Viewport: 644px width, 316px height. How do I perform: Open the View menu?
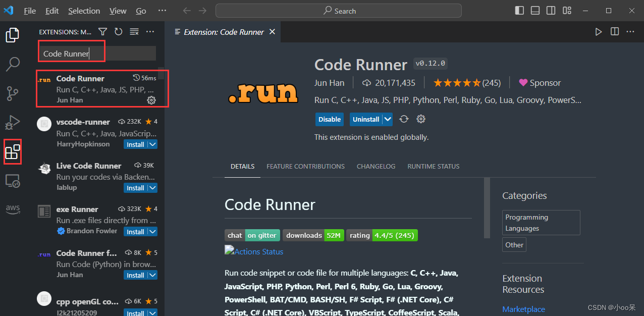click(118, 11)
